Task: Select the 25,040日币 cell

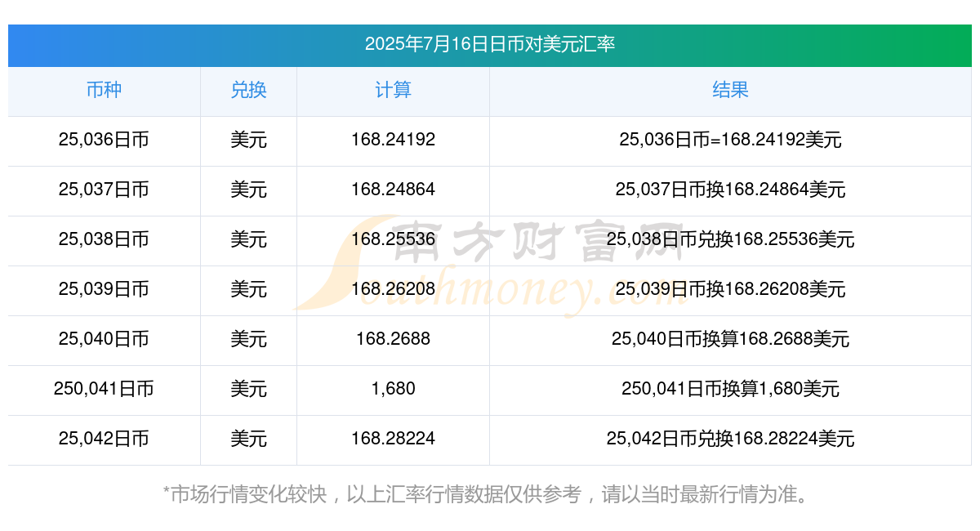Action: [x=104, y=339]
